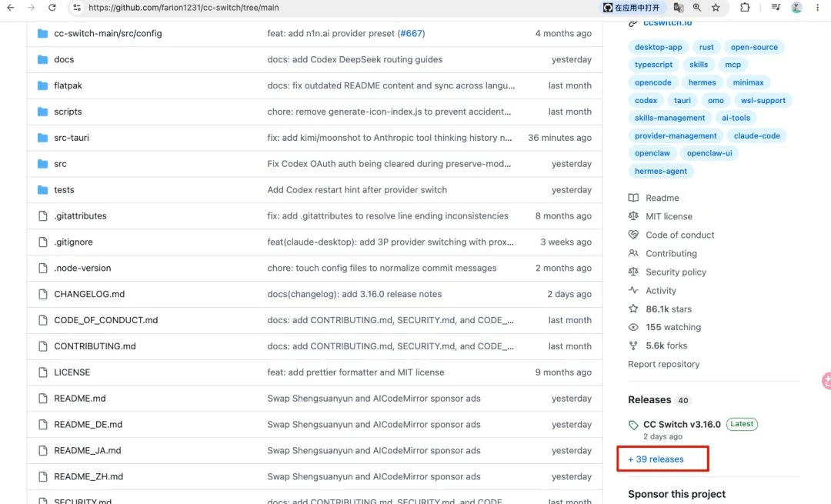Go back with the browser back arrow
831x504 pixels.
point(11,8)
